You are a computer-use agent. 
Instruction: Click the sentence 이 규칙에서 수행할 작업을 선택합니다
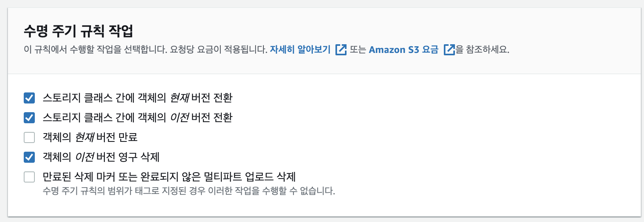point(95,50)
